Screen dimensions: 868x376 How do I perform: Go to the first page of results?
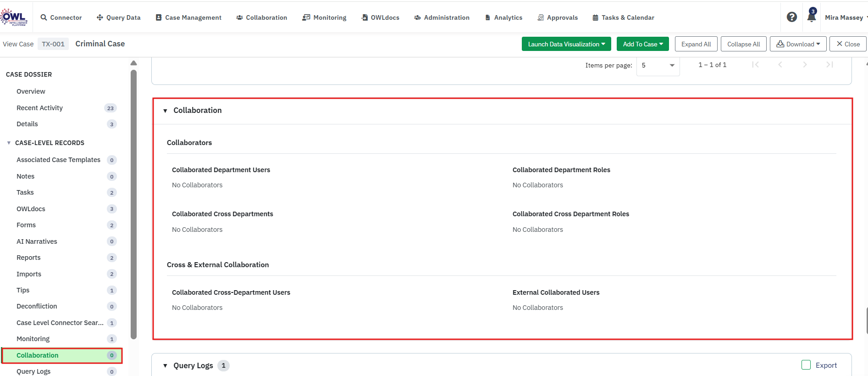(x=755, y=65)
